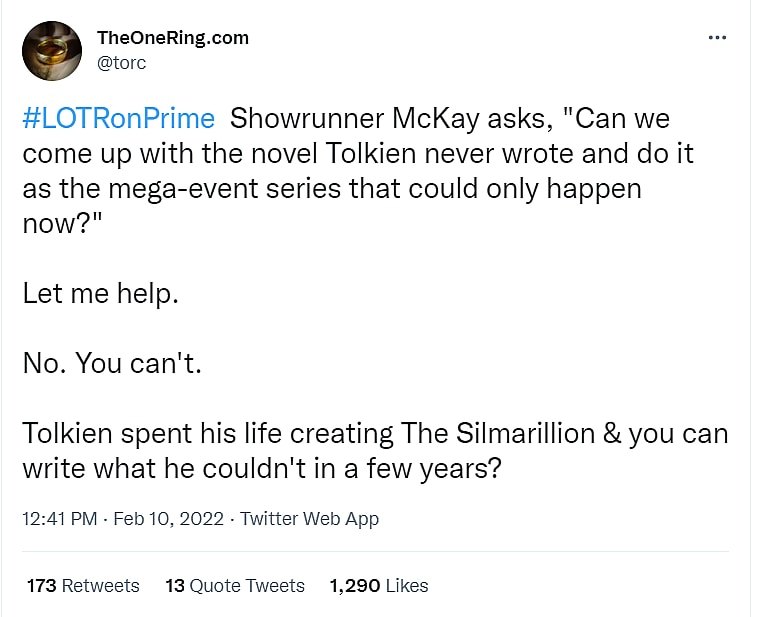Screen dimensions: 760x617
Task: Click the phrase "Tolkien spent his life creating"
Action: point(208,434)
